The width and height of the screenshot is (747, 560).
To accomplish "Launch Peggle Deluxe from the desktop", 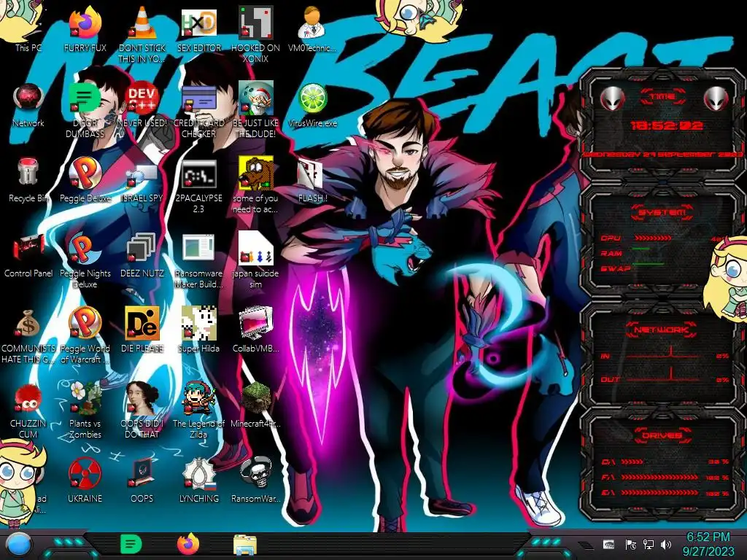I will point(85,180).
